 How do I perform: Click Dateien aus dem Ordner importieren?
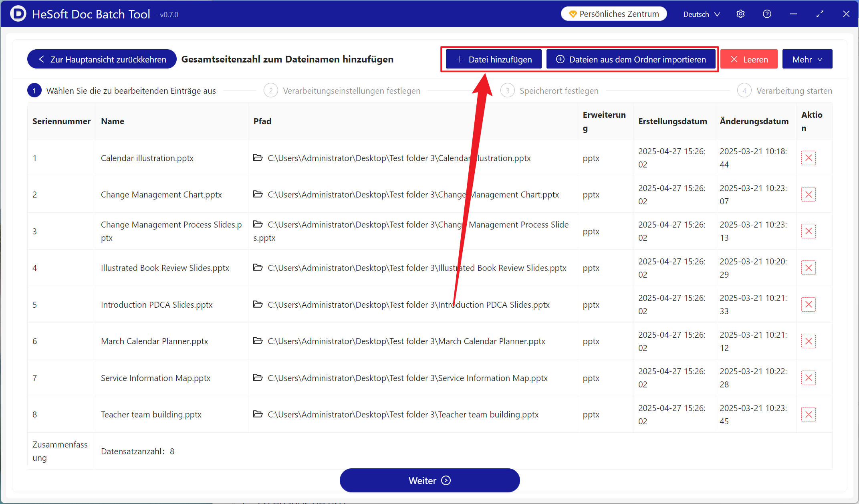coord(631,59)
